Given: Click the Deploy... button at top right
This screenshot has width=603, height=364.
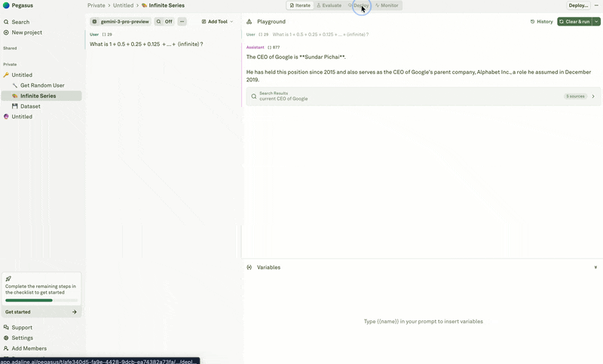Looking at the screenshot, I should [578, 5].
